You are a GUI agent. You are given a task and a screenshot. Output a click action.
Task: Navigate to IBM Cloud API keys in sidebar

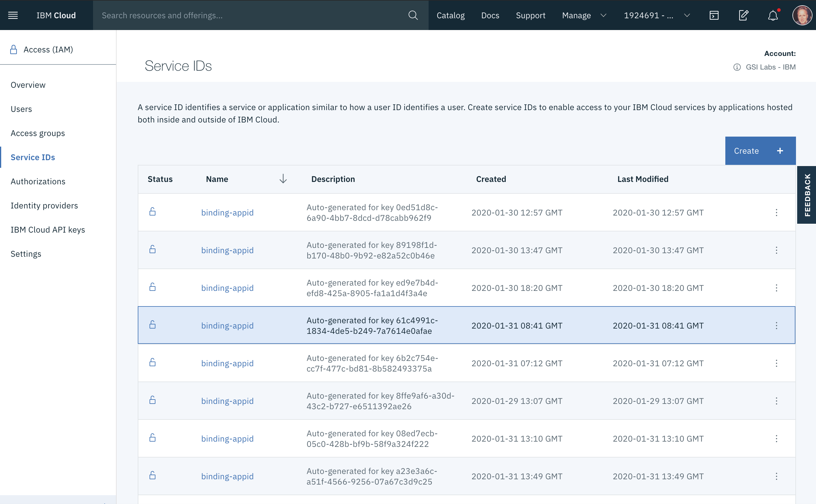click(48, 229)
